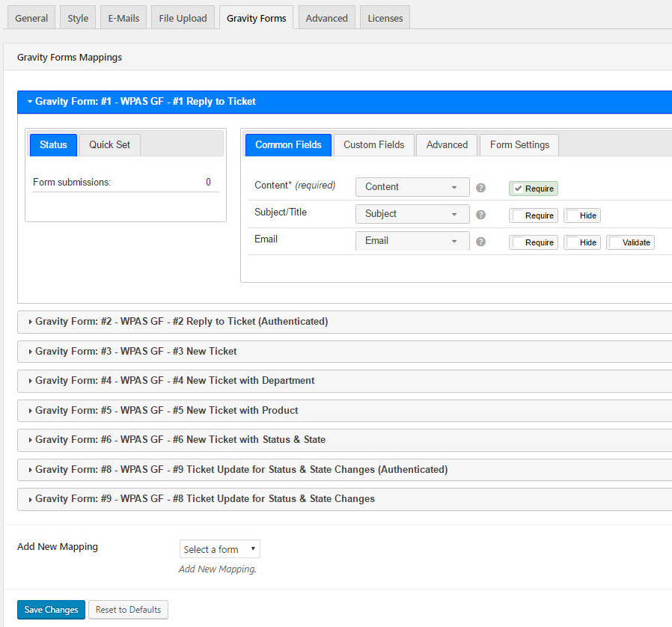The image size is (672, 627).
Task: Expand Gravity Form #8 Ticket Update (Authenticated)
Action: [344, 470]
